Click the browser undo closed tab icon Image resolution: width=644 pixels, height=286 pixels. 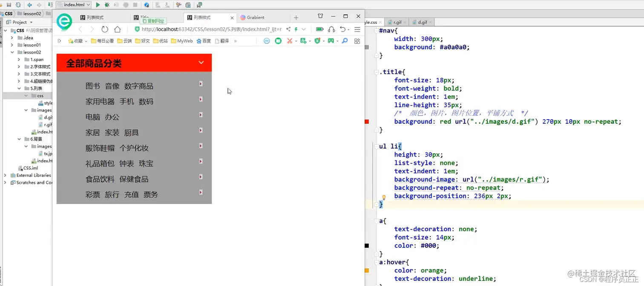[x=343, y=29]
